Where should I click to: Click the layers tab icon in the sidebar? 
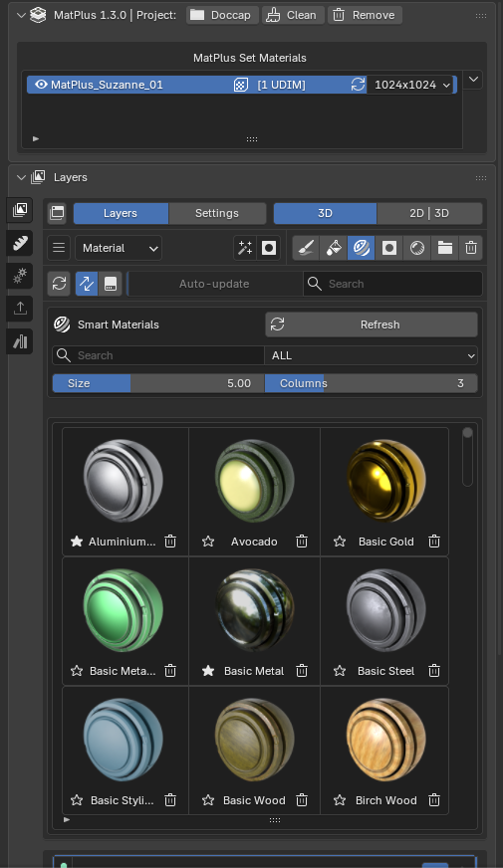(20, 210)
